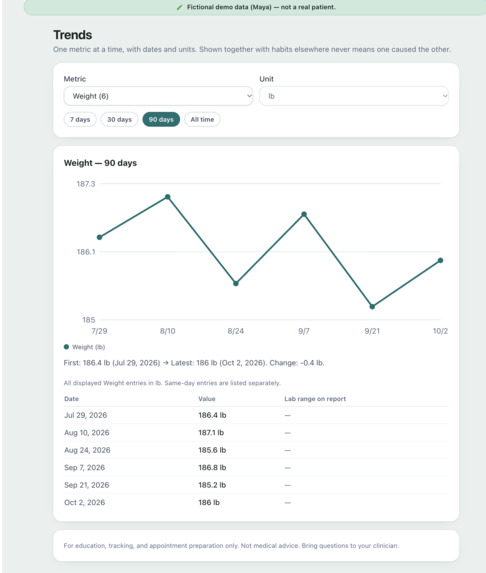
Task: Click the chart peak point at 8/10
Action: pos(167,197)
